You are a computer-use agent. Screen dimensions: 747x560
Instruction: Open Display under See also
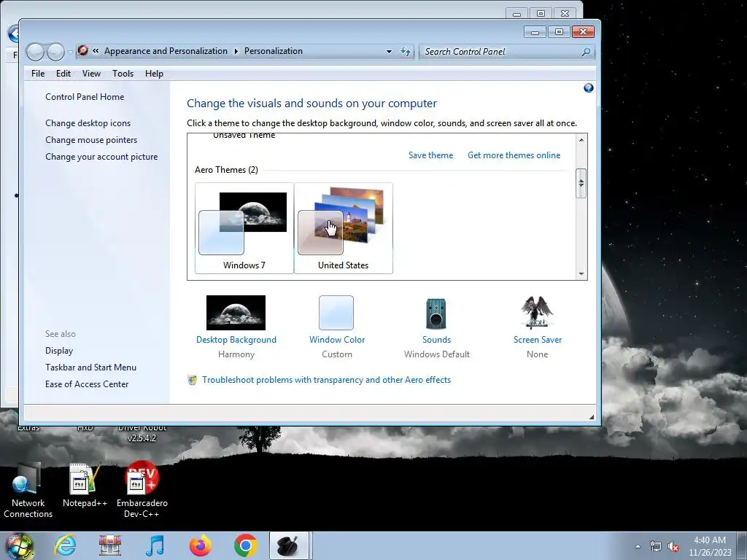(x=59, y=351)
